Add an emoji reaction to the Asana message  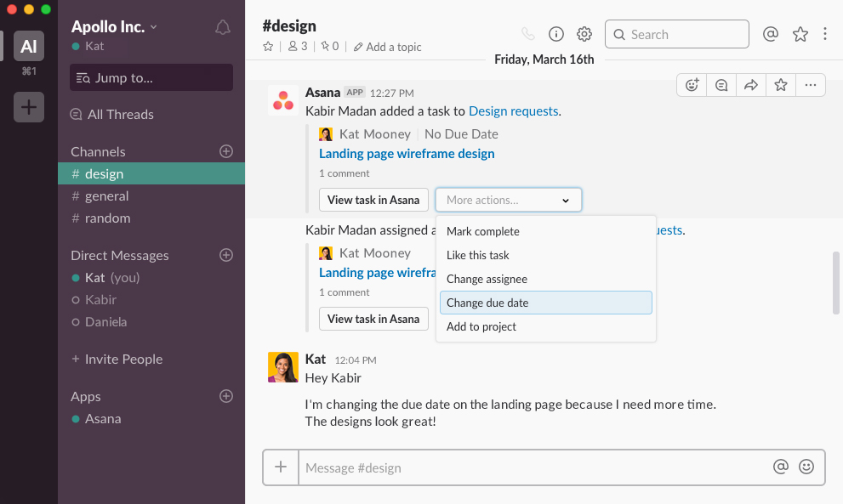692,84
